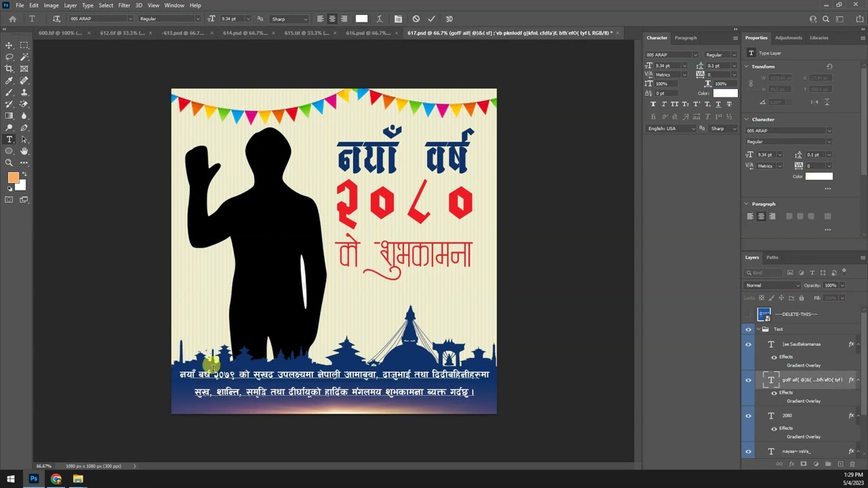Hide the Text group layer

(x=748, y=329)
